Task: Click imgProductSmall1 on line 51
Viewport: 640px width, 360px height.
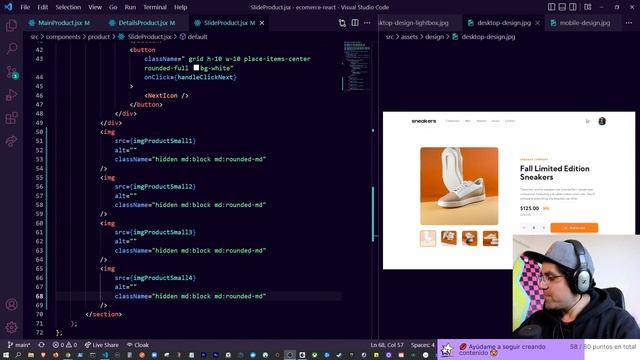Action: pos(162,141)
